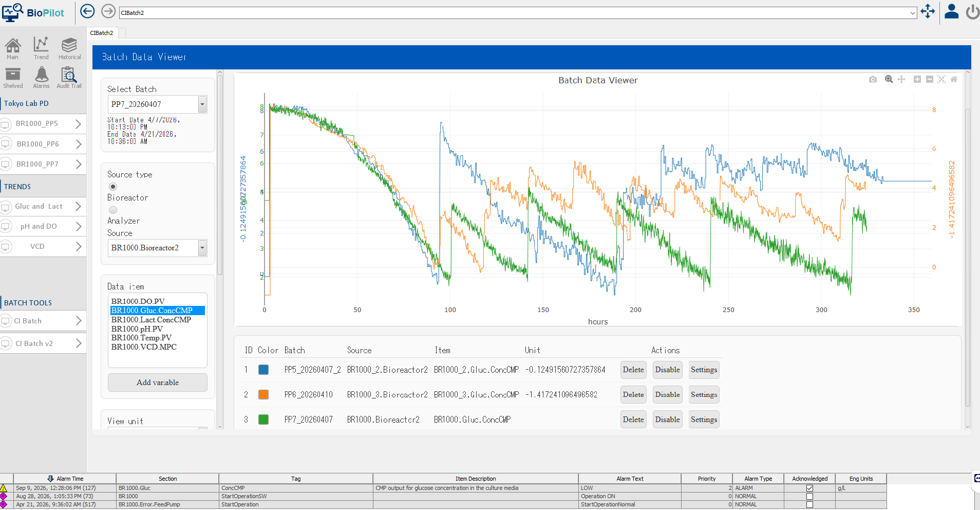Open the Trend chart icon
The height and width of the screenshot is (510, 980).
[41, 48]
